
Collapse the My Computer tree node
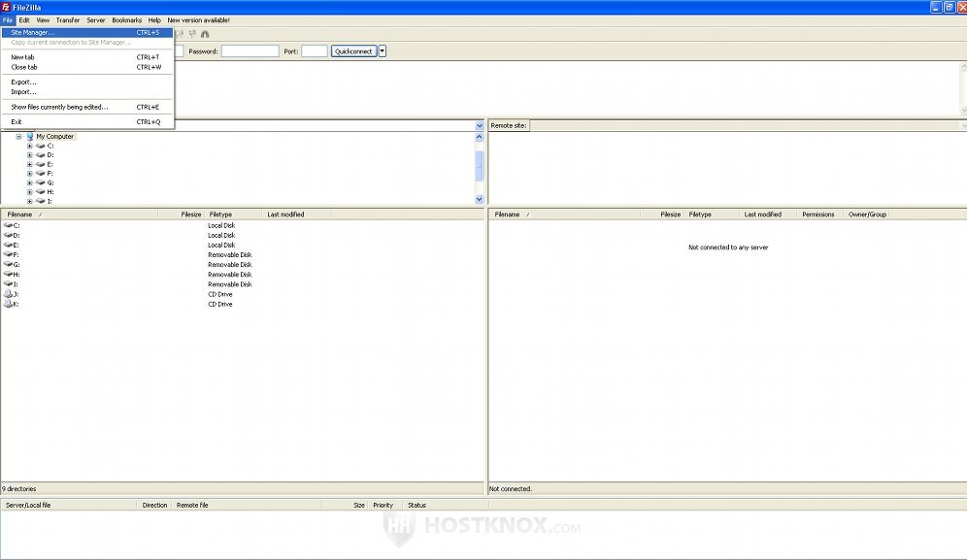pyautogui.click(x=18, y=136)
